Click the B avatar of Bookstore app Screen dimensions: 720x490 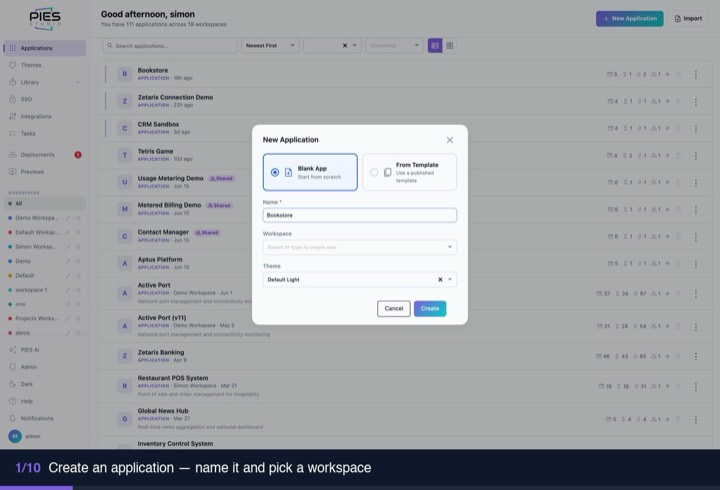[x=124, y=74]
